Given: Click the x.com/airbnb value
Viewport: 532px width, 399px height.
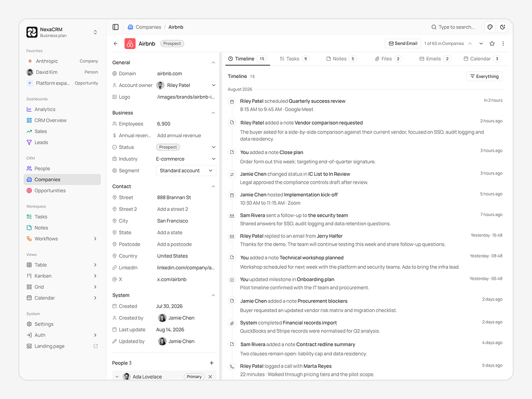Looking at the screenshot, I should 172,280.
